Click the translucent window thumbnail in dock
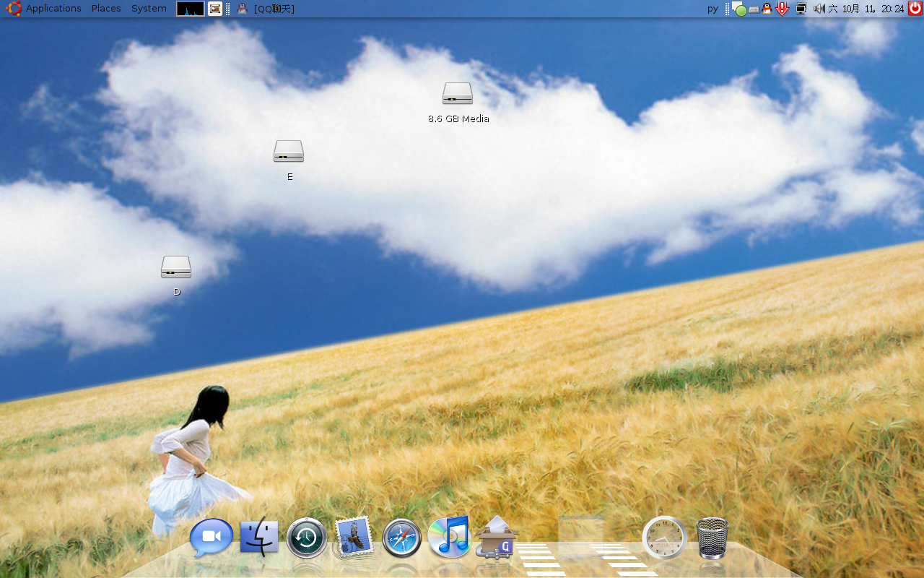Image resolution: width=924 pixels, height=578 pixels. [582, 537]
